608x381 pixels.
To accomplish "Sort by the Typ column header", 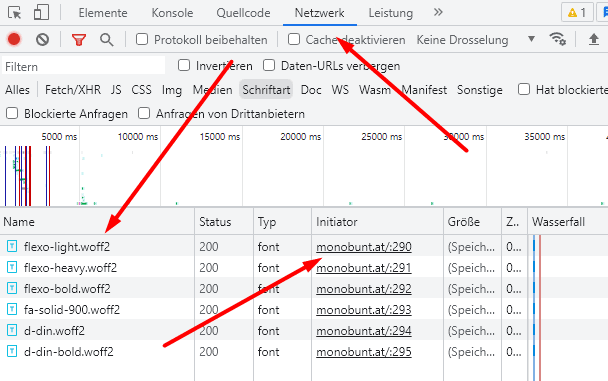I will (x=282, y=222).
